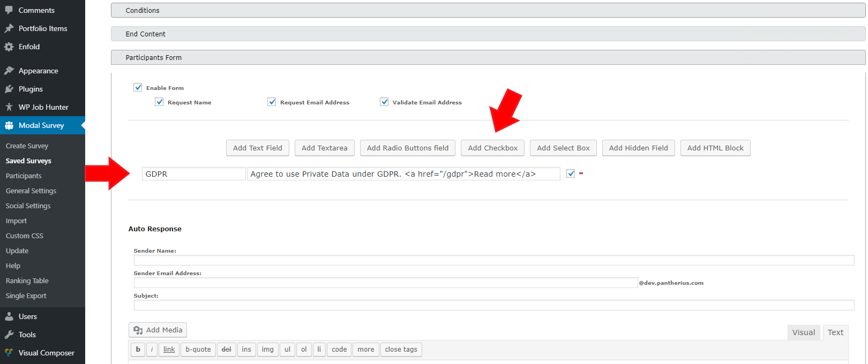Expand the Conditions section
868x364 pixels.
click(x=488, y=10)
